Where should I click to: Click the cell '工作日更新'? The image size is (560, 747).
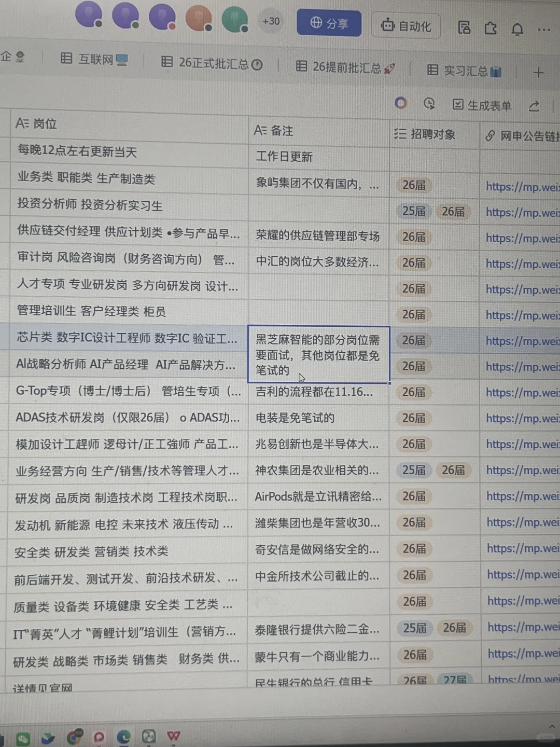point(319,157)
